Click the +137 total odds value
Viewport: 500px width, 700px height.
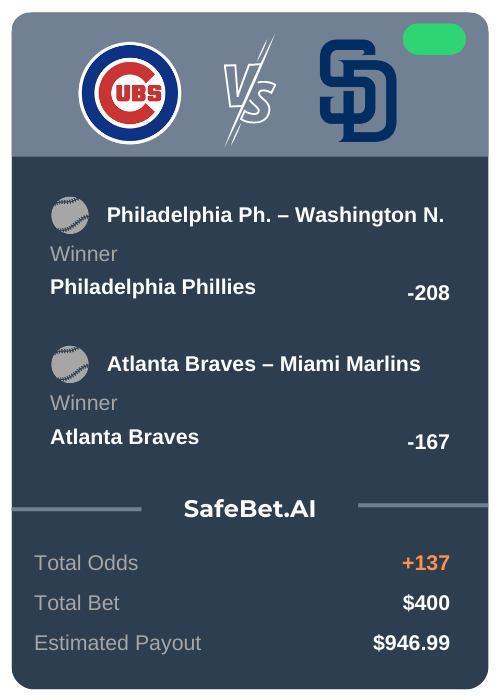[x=426, y=563]
